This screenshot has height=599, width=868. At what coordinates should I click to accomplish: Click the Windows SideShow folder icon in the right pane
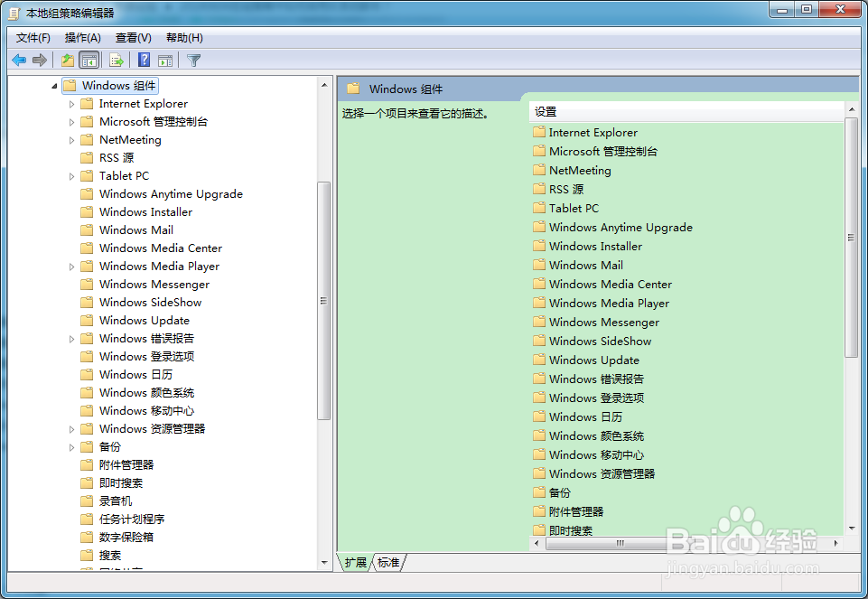tap(539, 341)
